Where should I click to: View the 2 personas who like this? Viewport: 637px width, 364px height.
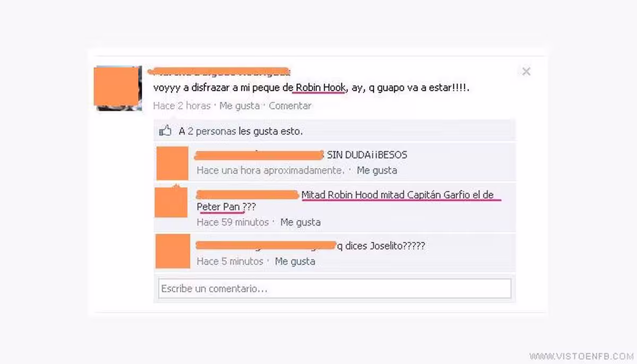(x=240, y=131)
